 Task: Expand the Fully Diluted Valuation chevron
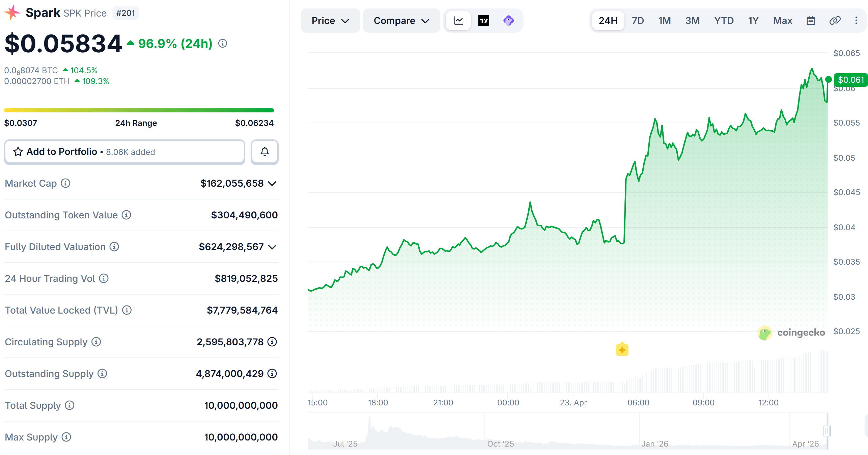coord(272,247)
